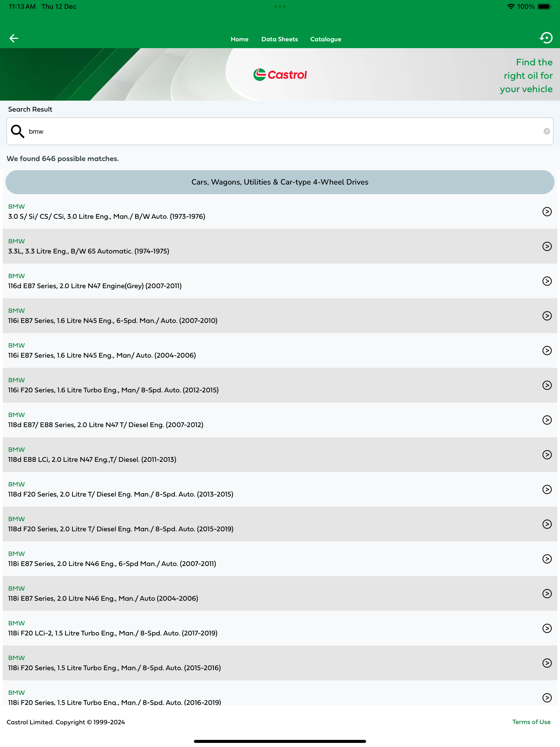This screenshot has width=560, height=747.
Task: Select '3.0 S/ Si/ CS/ CSi, 3.0 Litre Eng.' entry
Action: click(x=280, y=212)
